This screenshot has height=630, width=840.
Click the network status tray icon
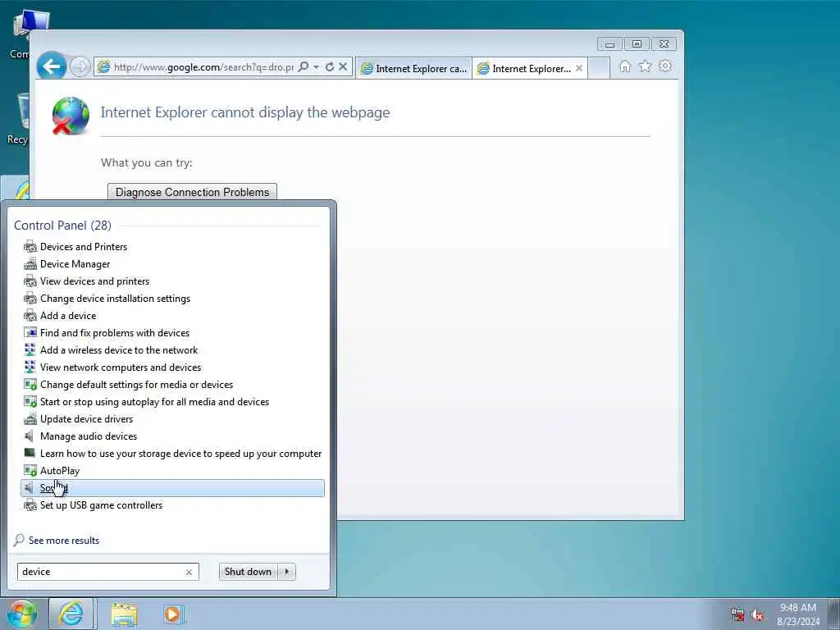point(737,614)
